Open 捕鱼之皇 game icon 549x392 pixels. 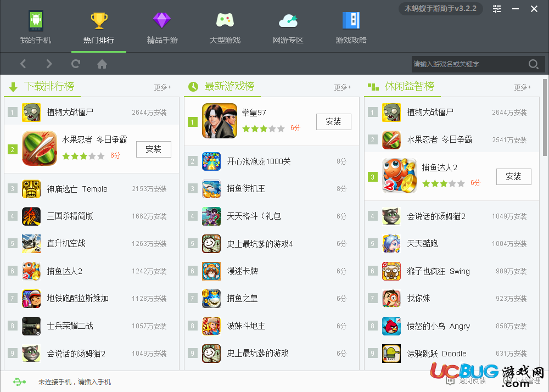(x=211, y=299)
